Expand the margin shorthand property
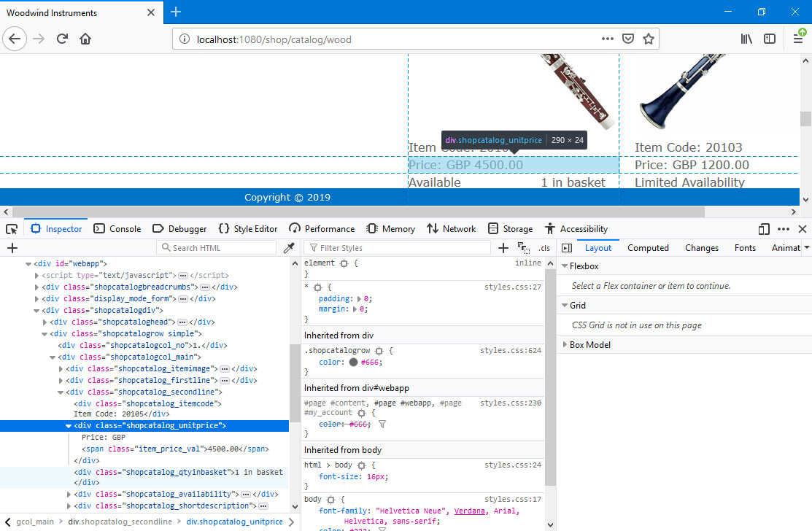This screenshot has height=531, width=812. coord(355,309)
